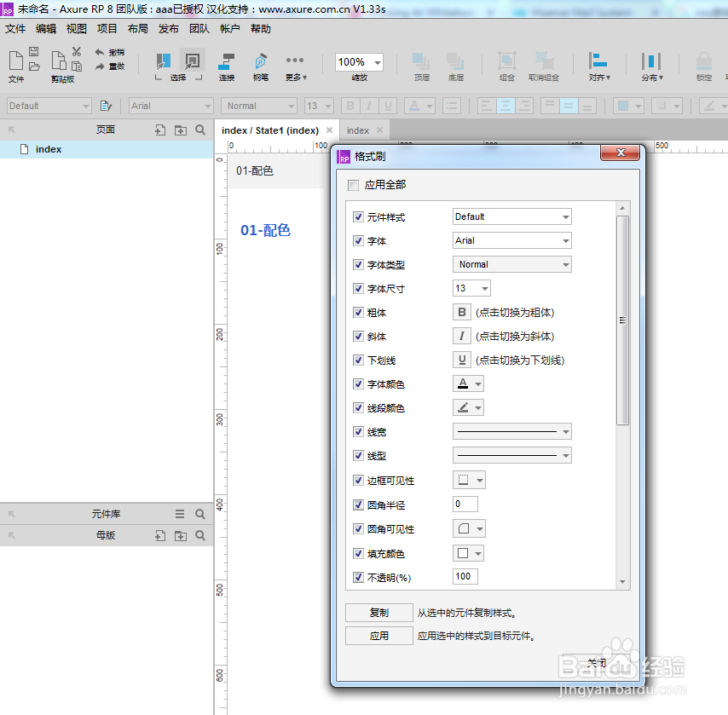
Task: Uncheck the 字体尺寸 checkbox
Action: 358,288
